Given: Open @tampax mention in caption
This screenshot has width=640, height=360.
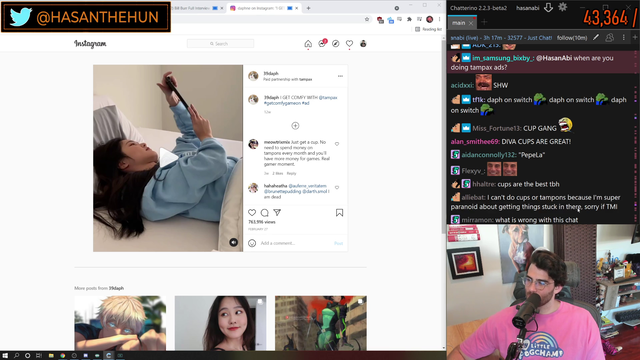Looking at the screenshot, I should [328, 98].
